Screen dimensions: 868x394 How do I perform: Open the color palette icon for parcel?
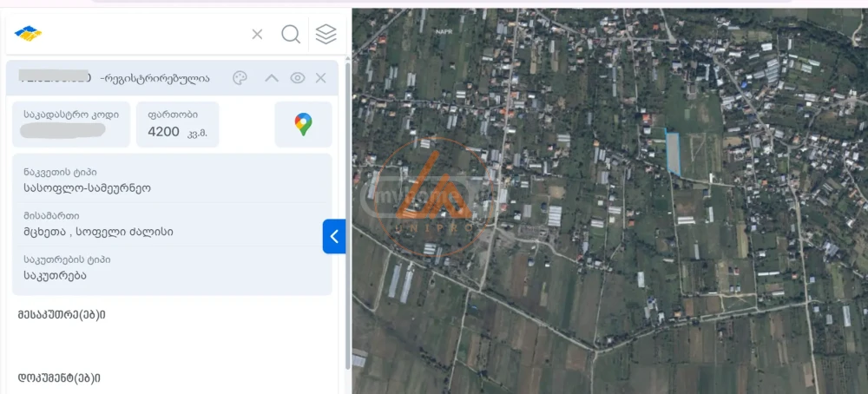pyautogui.click(x=240, y=78)
